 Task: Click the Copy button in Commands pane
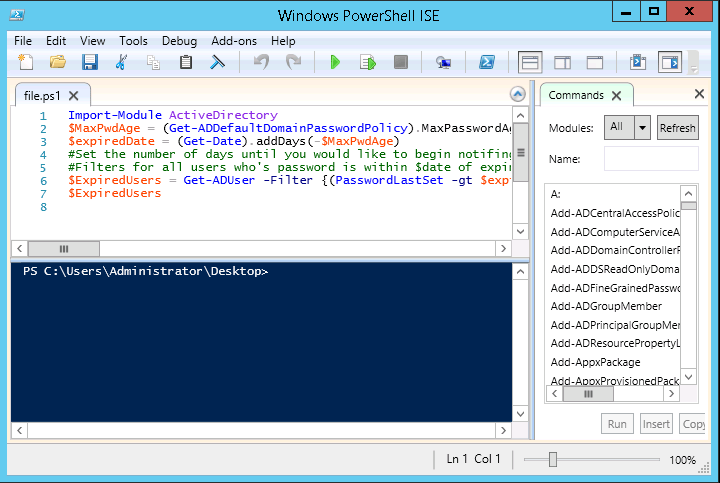[x=692, y=424]
